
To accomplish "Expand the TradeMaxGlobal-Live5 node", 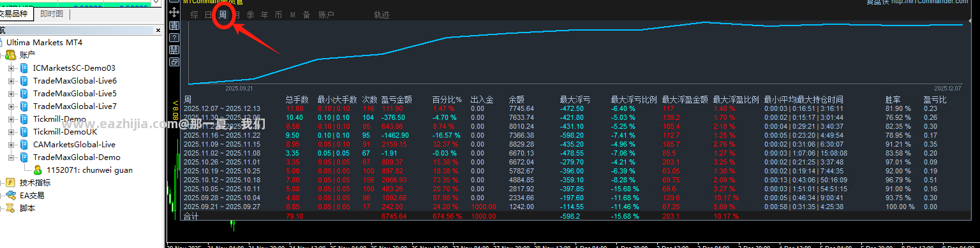I will (11, 93).
